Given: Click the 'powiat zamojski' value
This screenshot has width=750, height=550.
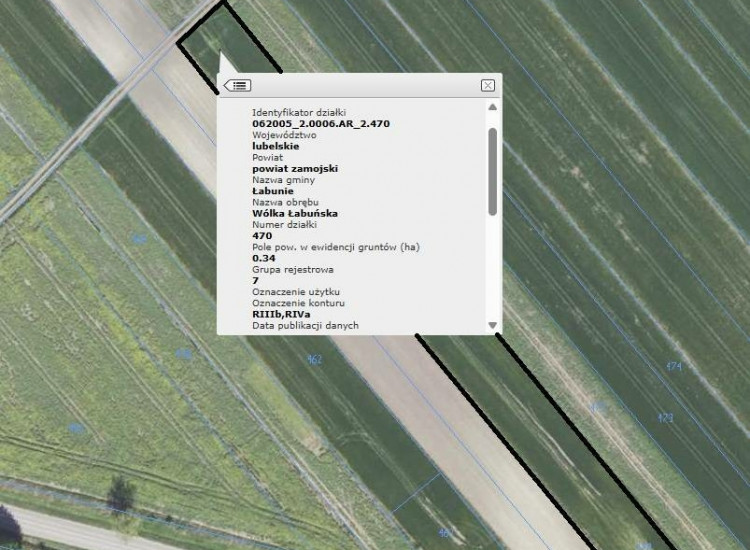Looking at the screenshot, I should click(x=295, y=169).
